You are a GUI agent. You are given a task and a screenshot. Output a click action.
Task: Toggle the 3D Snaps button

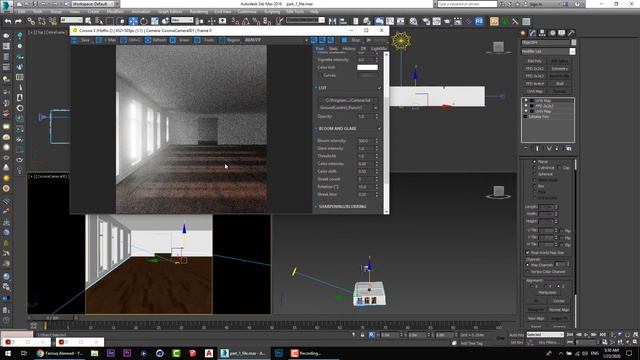(x=236, y=21)
